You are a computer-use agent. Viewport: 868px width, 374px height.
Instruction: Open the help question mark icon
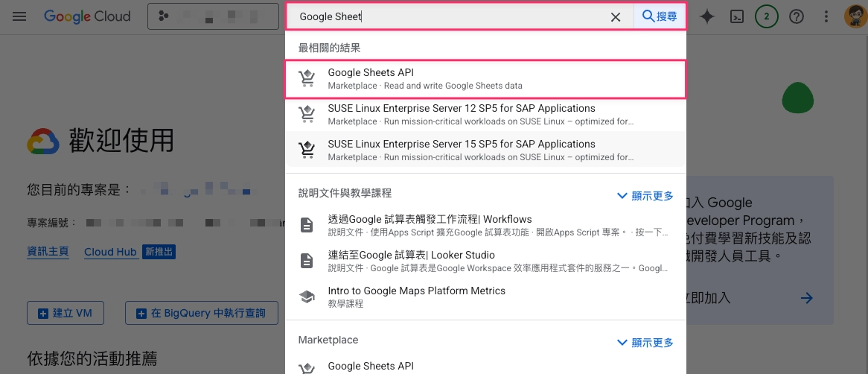click(x=797, y=16)
